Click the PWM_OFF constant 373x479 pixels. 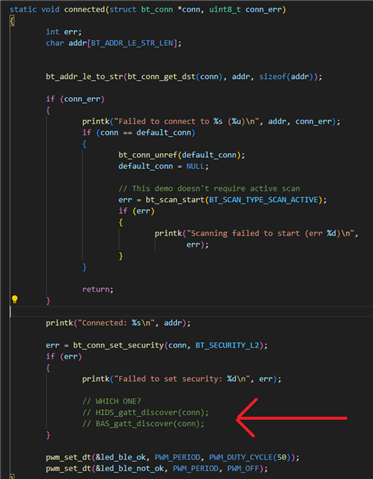pyautogui.click(x=243, y=469)
